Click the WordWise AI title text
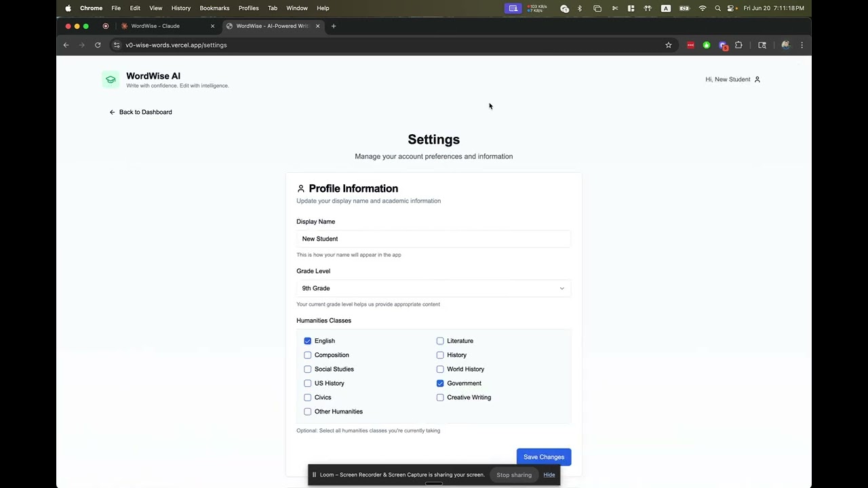Viewport: 868px width, 488px height. click(153, 76)
